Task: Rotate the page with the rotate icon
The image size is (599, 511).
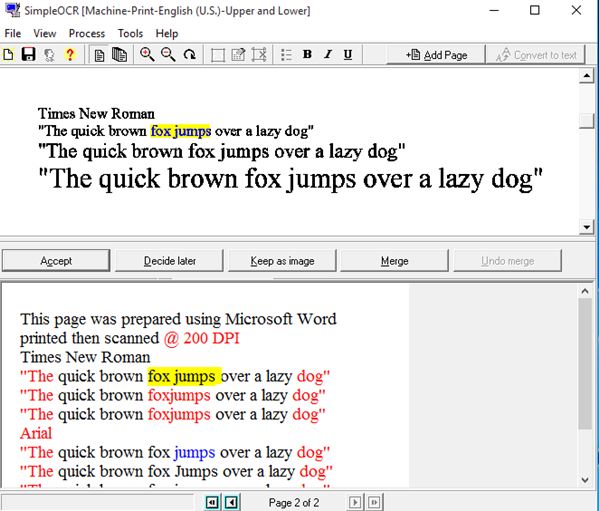Action: [x=189, y=55]
